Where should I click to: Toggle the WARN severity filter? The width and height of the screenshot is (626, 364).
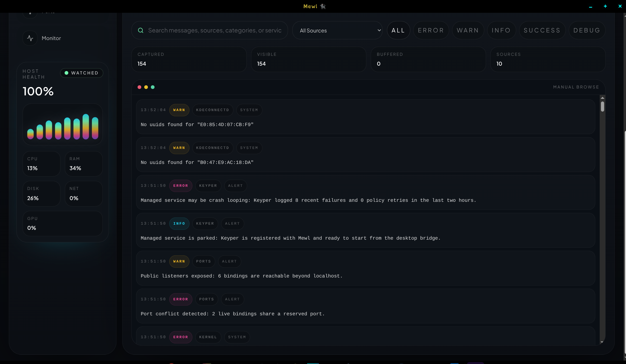tap(468, 30)
